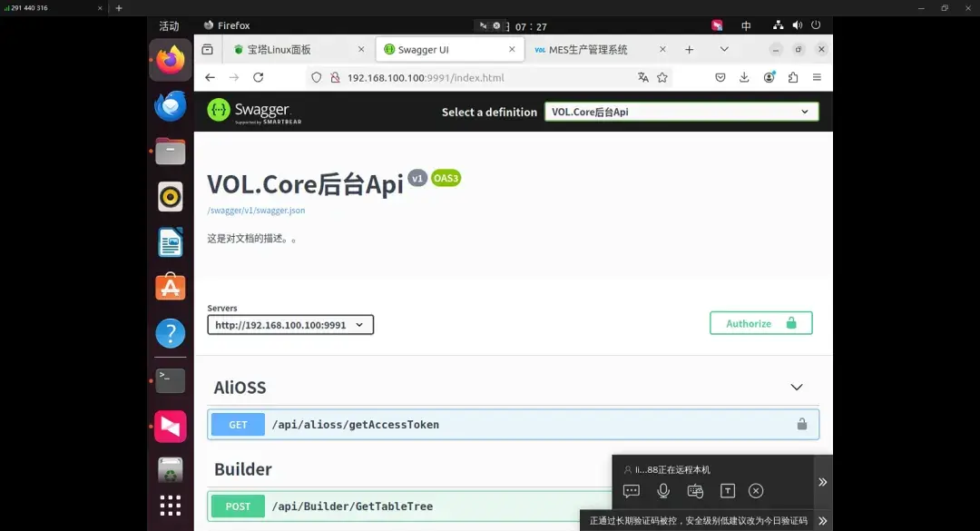Screen dimensions: 980x531
Task: Click the virtual keyboard icon in remote panel
Action: [695, 490]
